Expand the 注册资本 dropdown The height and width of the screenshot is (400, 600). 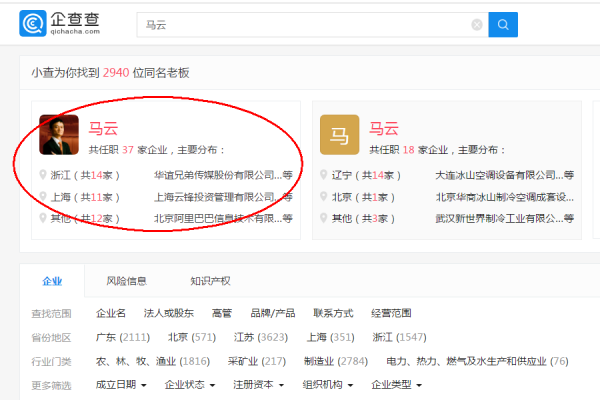259,385
